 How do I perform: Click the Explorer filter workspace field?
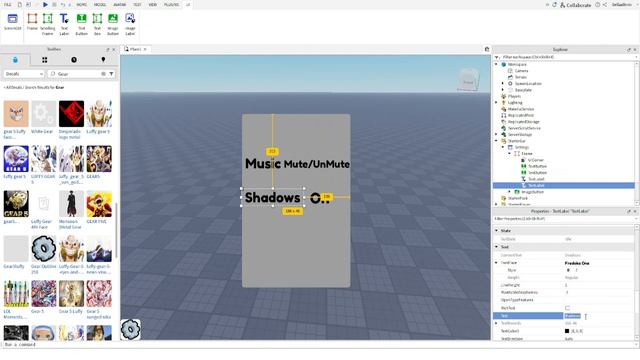point(565,57)
